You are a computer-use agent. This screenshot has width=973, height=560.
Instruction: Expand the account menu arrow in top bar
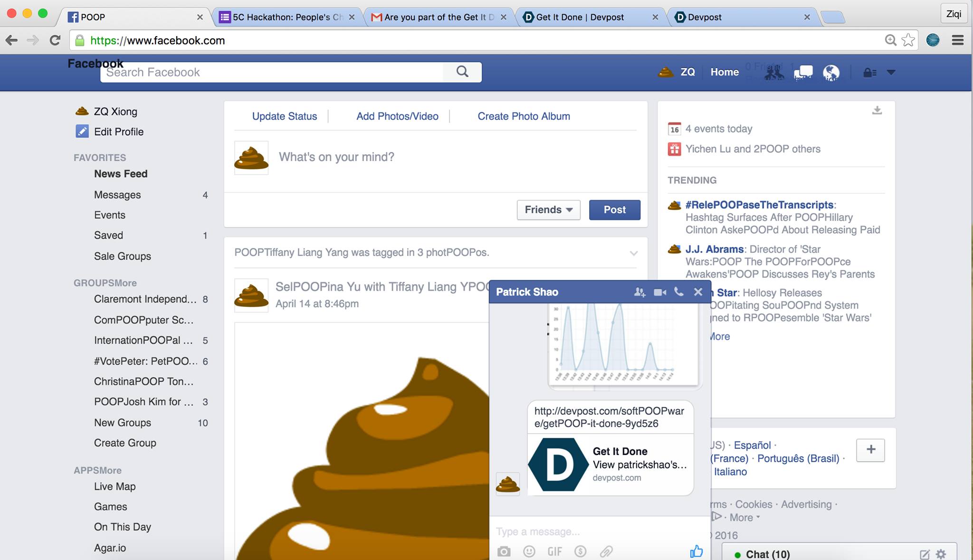pyautogui.click(x=891, y=73)
